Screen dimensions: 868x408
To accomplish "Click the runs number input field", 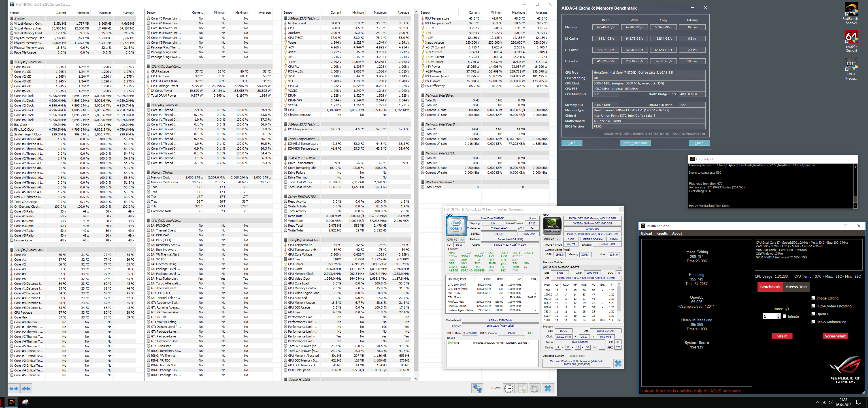I will tap(770, 316).
